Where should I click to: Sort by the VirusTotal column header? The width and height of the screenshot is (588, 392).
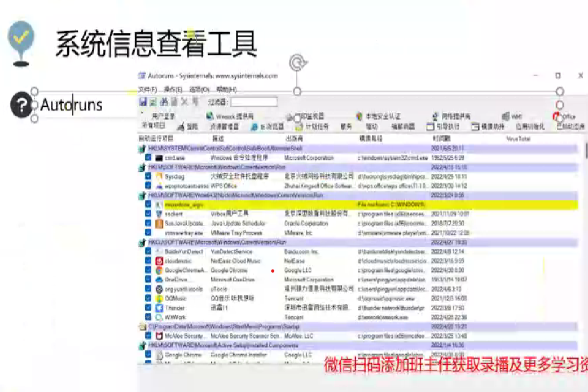518,139
